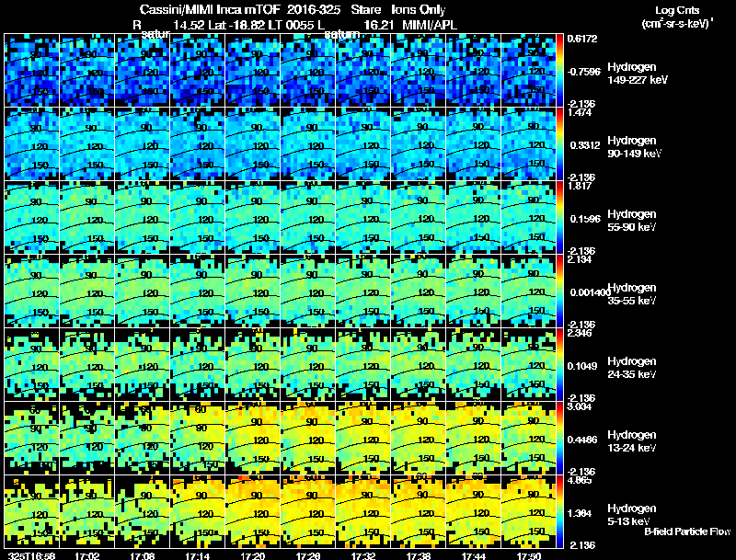Click the color scale bar for 24-35 keV

pos(559,364)
